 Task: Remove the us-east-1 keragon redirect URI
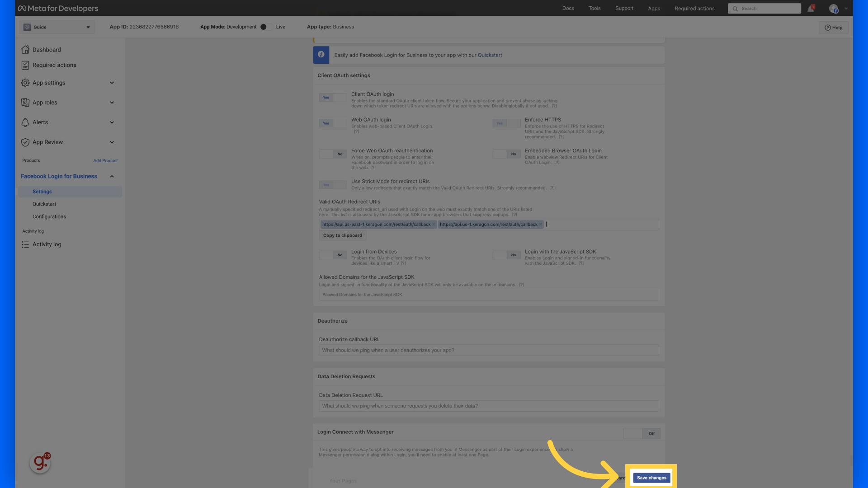coord(434,225)
